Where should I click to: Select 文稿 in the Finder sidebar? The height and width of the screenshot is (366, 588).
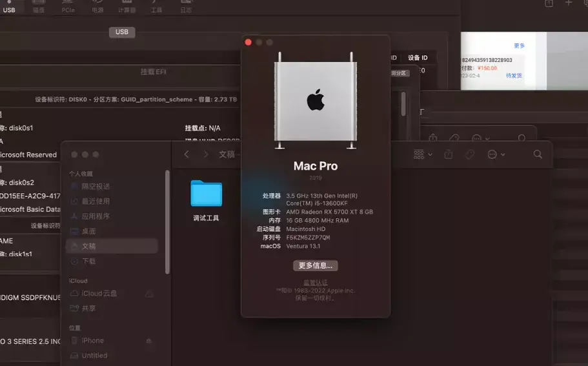click(112, 247)
